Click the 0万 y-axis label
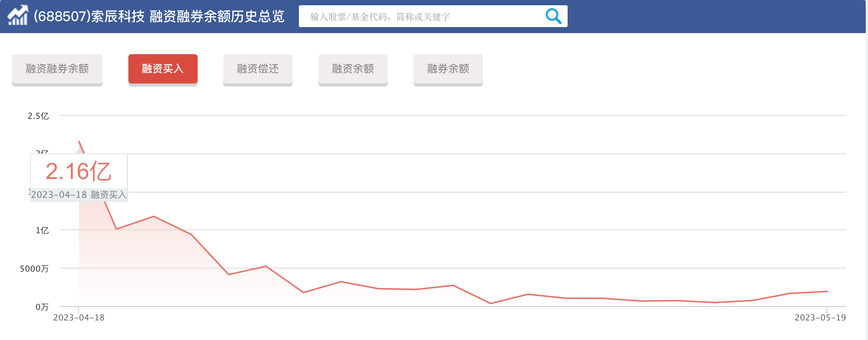The image size is (868, 340). pyautogui.click(x=42, y=307)
